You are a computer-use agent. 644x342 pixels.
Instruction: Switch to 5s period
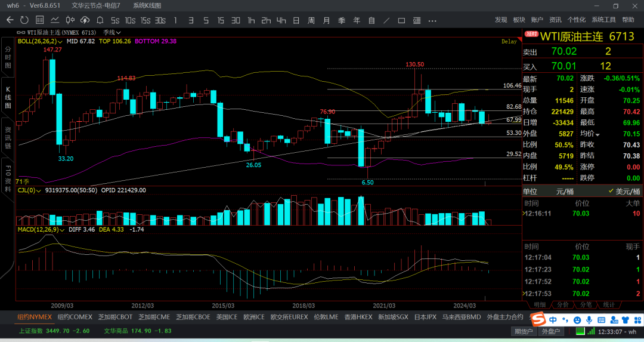[115, 20]
